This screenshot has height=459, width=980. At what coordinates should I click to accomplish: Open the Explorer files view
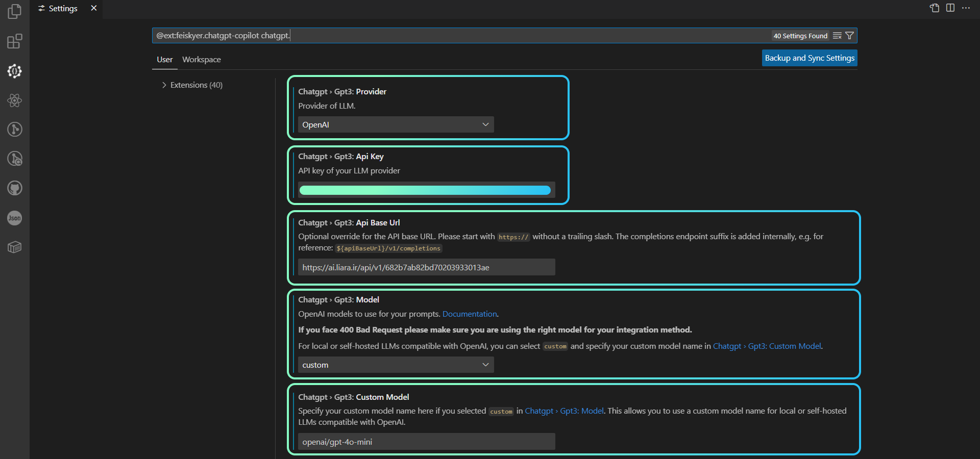click(15, 11)
